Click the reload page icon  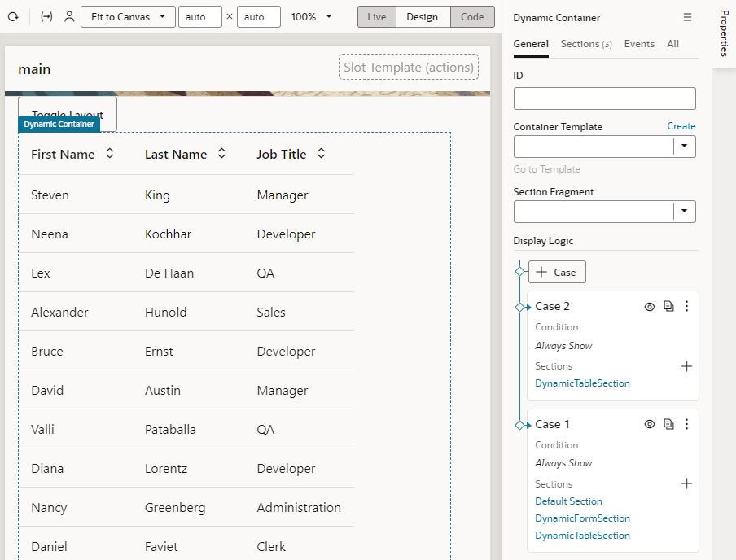point(13,17)
